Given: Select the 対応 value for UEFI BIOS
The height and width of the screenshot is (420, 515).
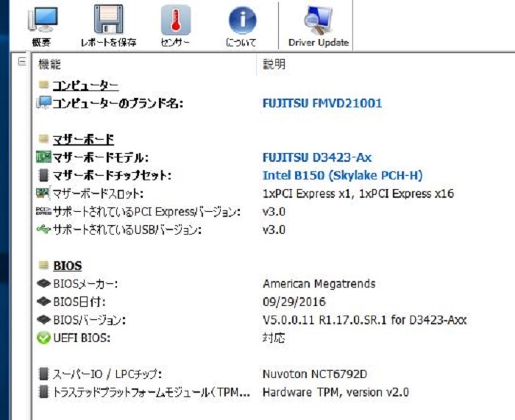Looking at the screenshot, I should (274, 338).
